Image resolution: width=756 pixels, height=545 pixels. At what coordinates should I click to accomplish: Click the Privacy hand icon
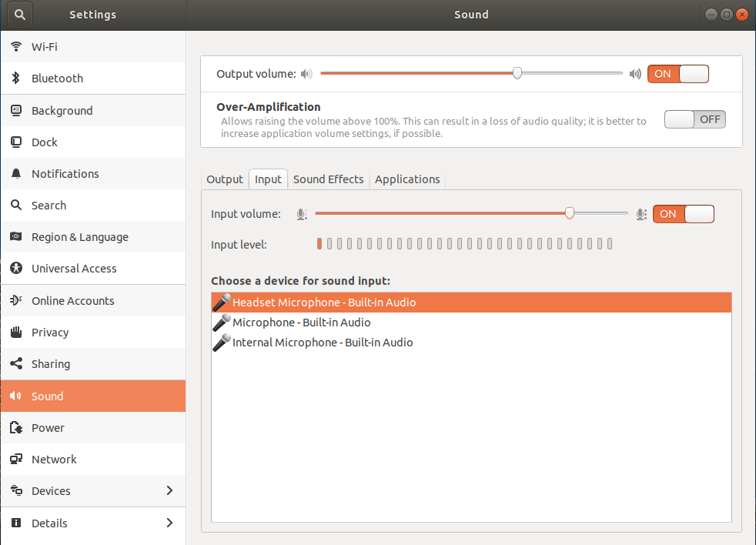[x=16, y=332]
